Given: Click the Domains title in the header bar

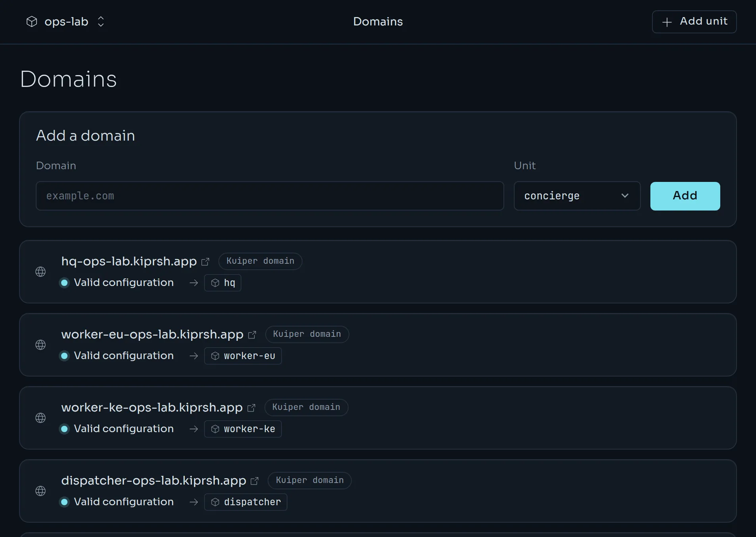Looking at the screenshot, I should (x=378, y=21).
